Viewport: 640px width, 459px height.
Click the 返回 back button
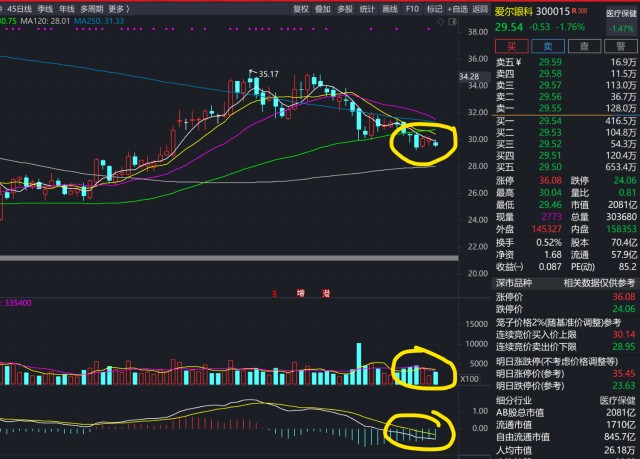coord(481,8)
